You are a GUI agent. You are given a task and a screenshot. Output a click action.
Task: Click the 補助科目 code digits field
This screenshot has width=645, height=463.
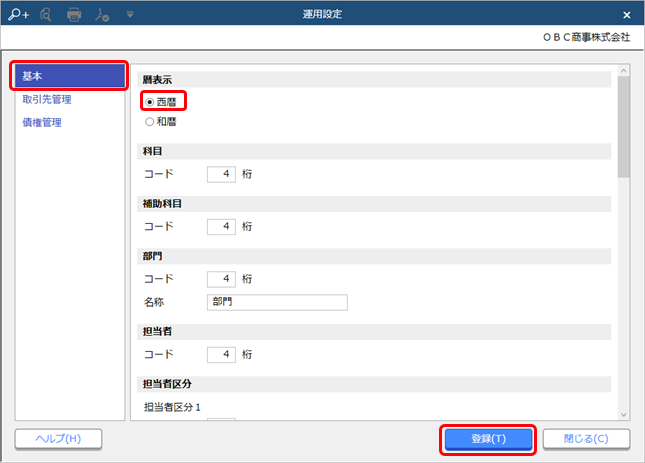pos(221,227)
